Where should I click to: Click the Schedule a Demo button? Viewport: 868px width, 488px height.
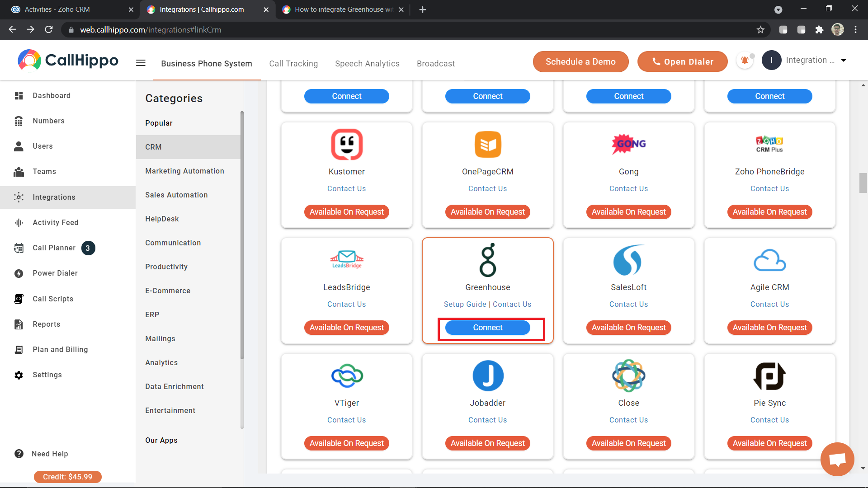pyautogui.click(x=580, y=61)
